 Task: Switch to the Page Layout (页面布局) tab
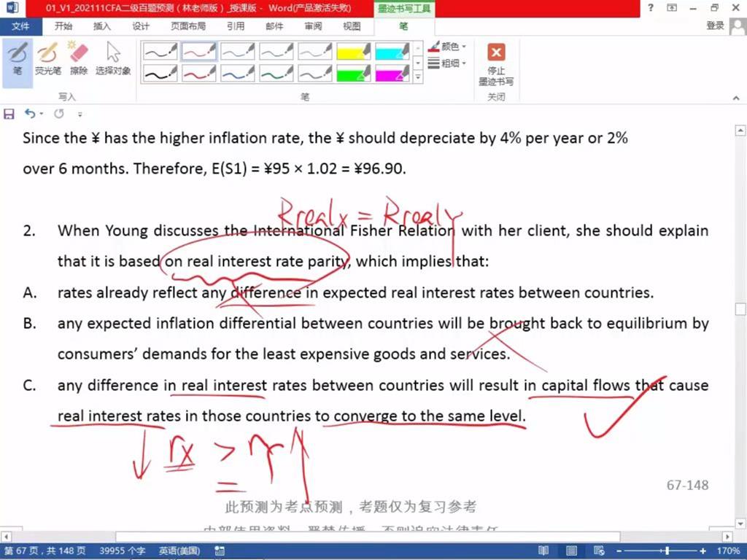(188, 26)
